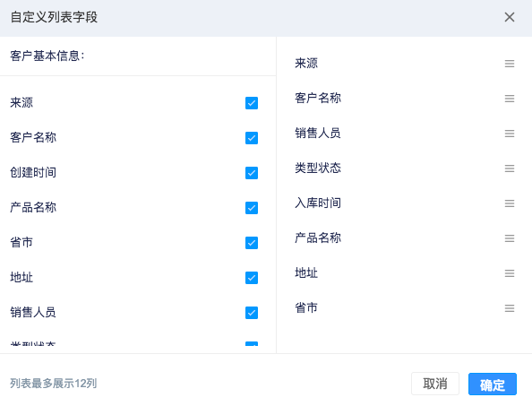Click the reorder handle for 类型状态
The height and width of the screenshot is (406, 532).
pos(510,168)
